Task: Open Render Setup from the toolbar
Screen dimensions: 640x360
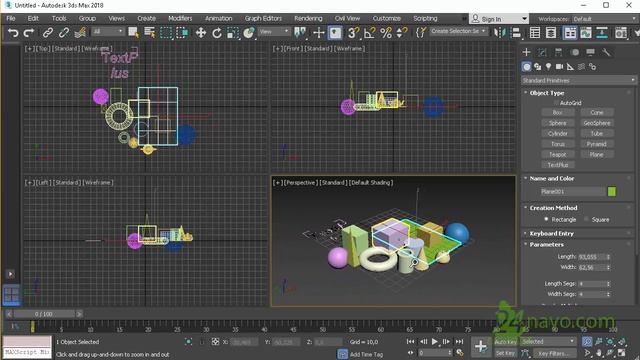Action: (x=621, y=33)
